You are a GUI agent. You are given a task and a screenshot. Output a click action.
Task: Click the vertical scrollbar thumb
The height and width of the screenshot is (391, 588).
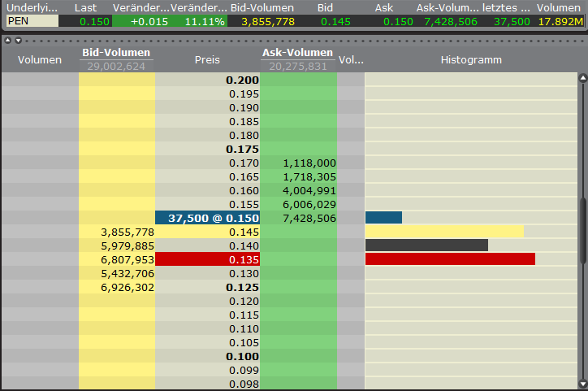pyautogui.click(x=582, y=230)
